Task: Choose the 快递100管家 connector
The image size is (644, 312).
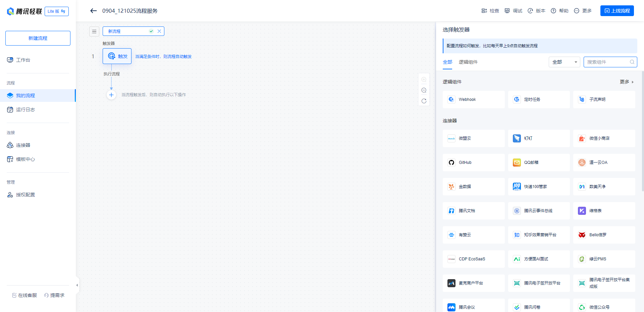Action: (x=539, y=187)
